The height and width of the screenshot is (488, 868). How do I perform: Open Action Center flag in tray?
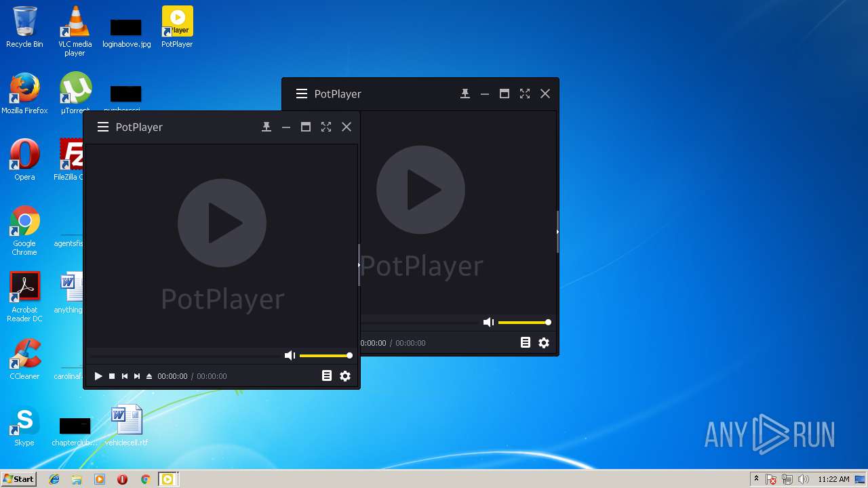click(x=772, y=480)
